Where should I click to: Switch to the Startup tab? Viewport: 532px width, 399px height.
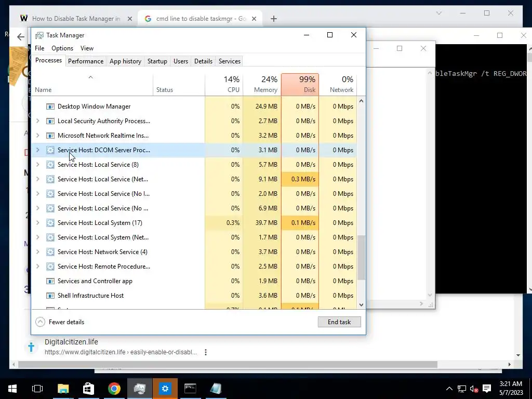click(157, 61)
